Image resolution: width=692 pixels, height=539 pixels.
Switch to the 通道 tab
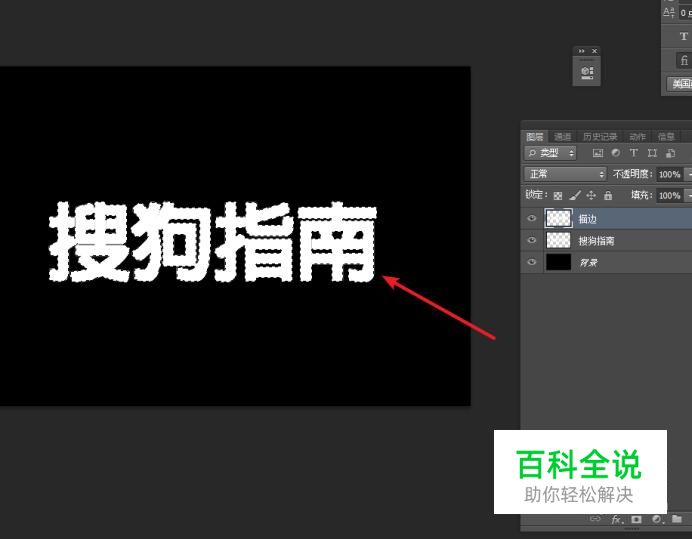562,136
